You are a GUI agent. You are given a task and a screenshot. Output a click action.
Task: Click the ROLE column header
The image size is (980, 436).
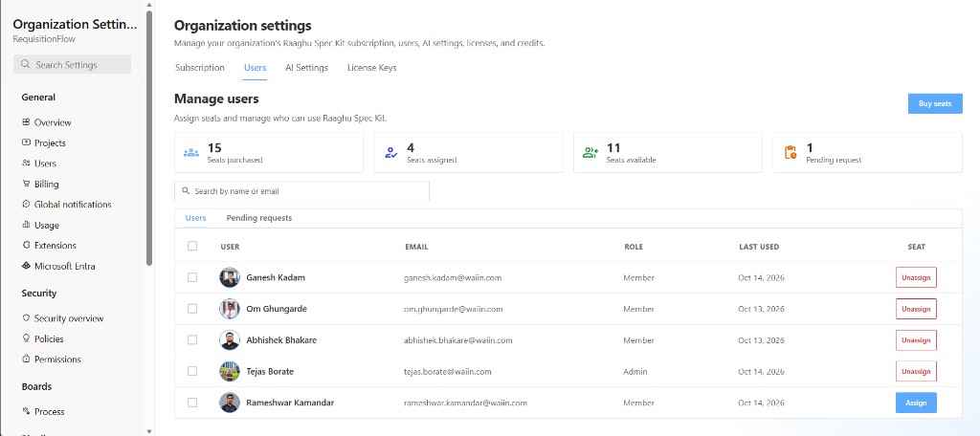(634, 247)
